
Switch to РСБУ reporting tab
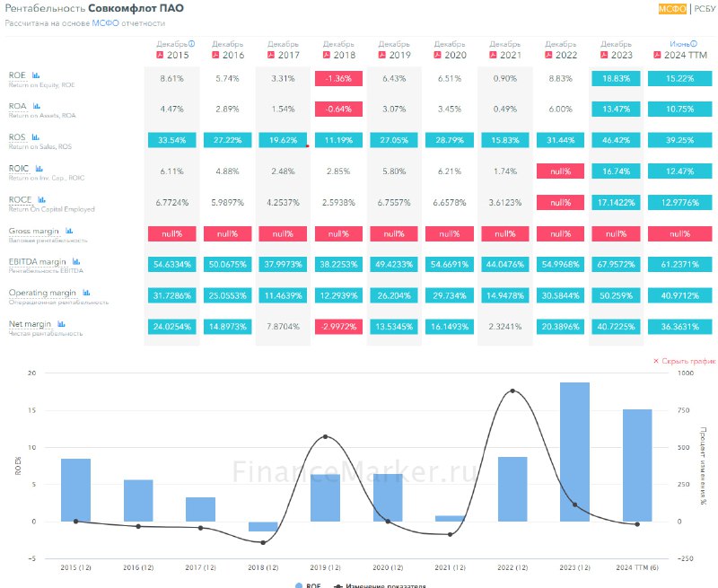tap(705, 9)
